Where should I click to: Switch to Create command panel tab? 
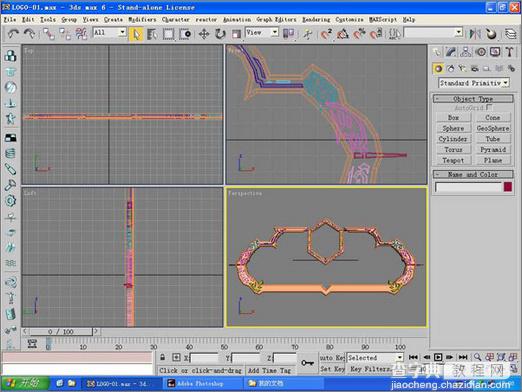[x=436, y=52]
